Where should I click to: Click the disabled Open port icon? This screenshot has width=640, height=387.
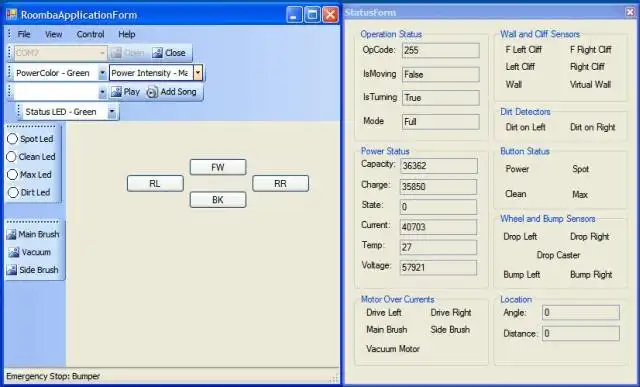tap(116, 53)
